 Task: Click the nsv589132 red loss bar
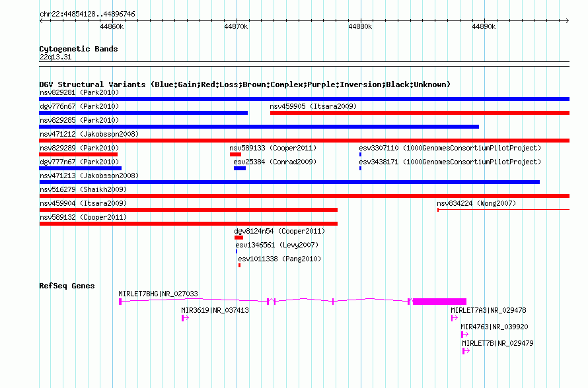click(x=188, y=224)
